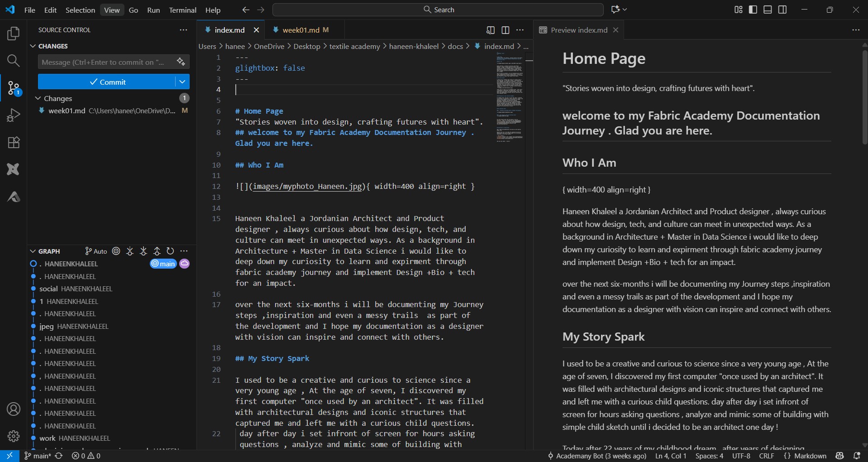Open the Search view in activity bar
This screenshot has width=868, height=462.
click(x=14, y=61)
